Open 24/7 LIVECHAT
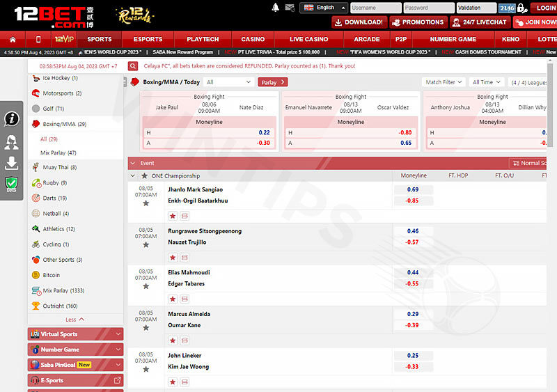The width and height of the screenshot is (557, 392). 480,22
